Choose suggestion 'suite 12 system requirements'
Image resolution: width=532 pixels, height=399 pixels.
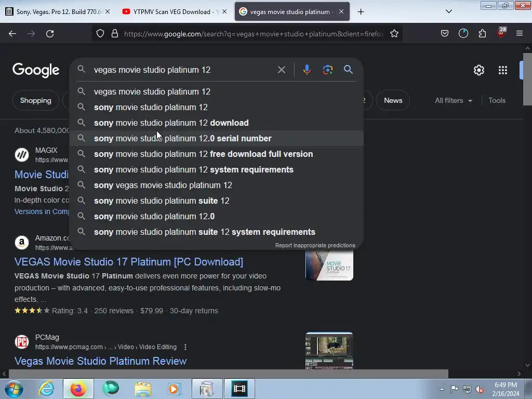(217, 232)
